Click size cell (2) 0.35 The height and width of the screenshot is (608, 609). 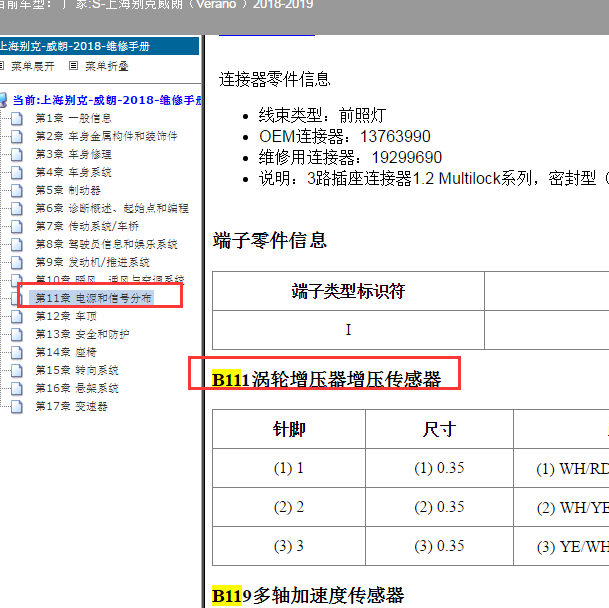pos(439,507)
